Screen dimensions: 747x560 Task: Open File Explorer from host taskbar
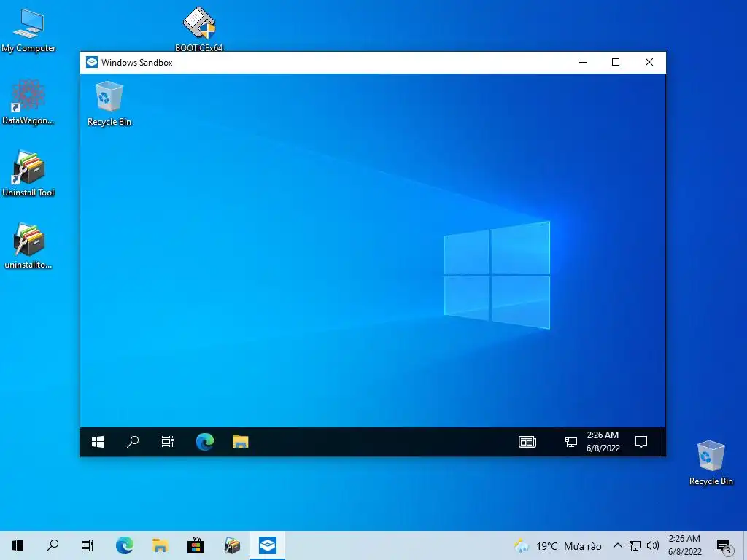tap(160, 545)
